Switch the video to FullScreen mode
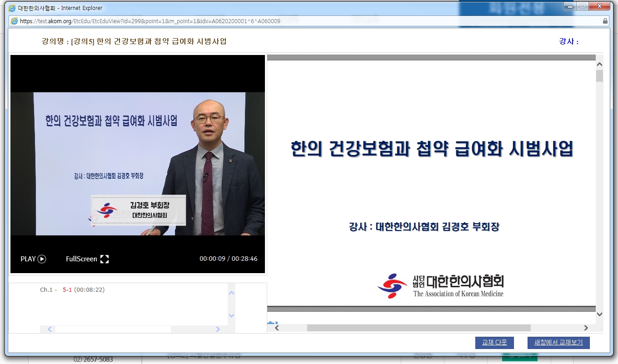 click(86, 259)
